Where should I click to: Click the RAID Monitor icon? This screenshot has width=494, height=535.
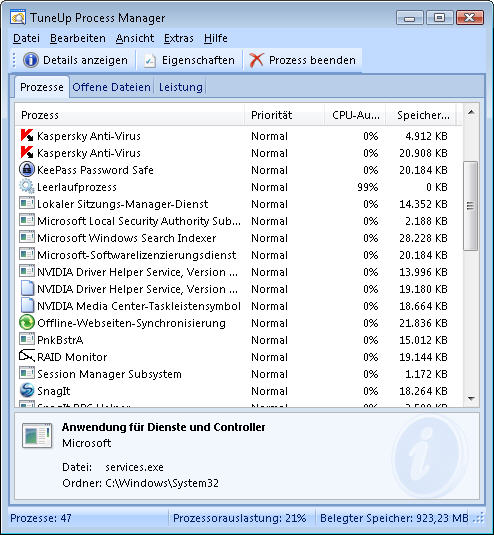(27, 356)
